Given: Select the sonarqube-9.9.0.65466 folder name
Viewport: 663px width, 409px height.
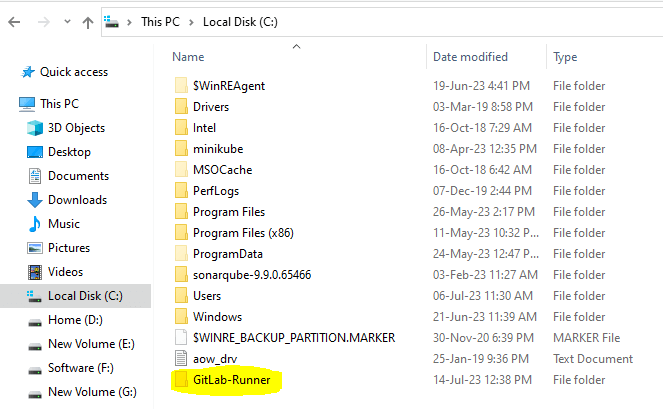Looking at the screenshot, I should pos(252,275).
